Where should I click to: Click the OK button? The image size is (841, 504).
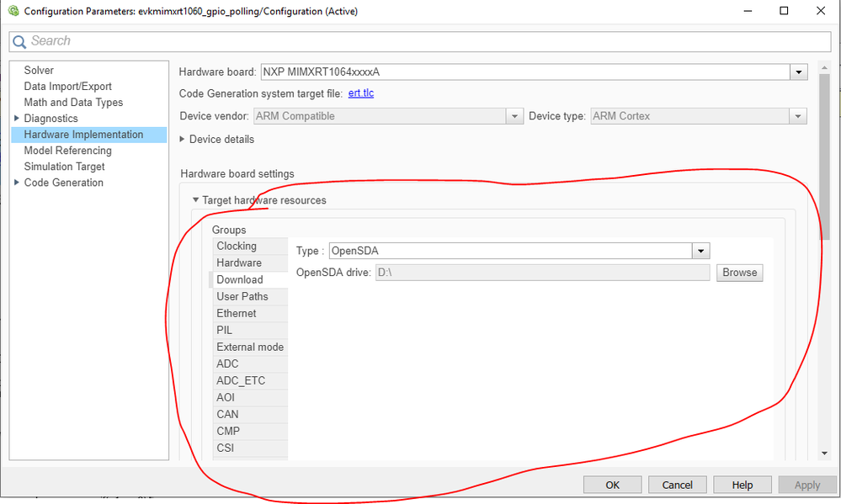[x=613, y=485]
